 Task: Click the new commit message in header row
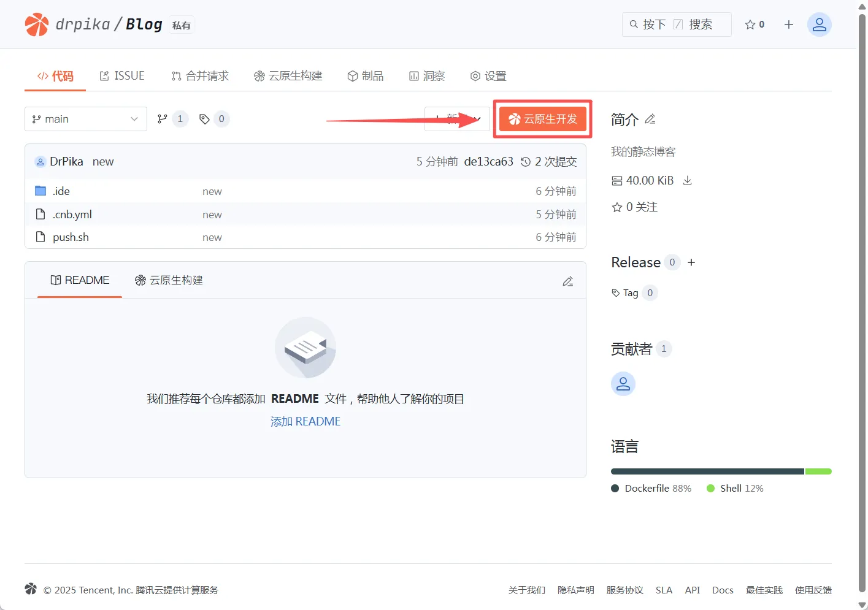tap(103, 161)
